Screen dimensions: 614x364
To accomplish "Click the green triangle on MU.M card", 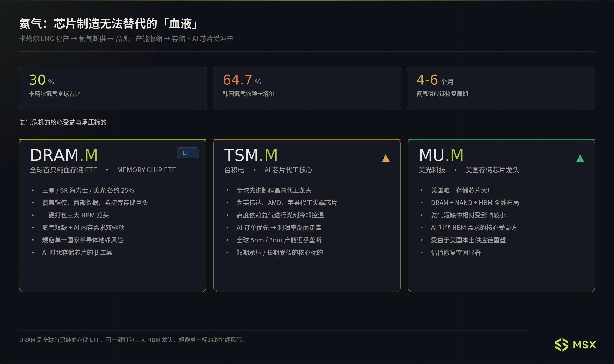I will tap(580, 159).
